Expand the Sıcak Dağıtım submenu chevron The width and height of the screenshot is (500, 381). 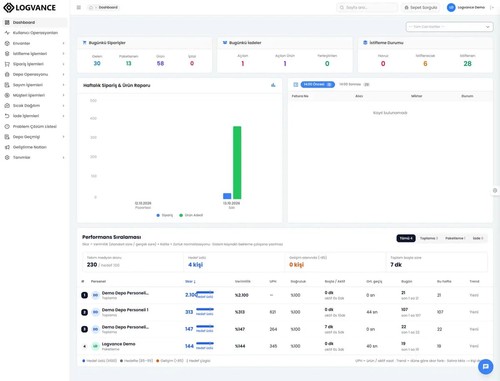pos(63,106)
